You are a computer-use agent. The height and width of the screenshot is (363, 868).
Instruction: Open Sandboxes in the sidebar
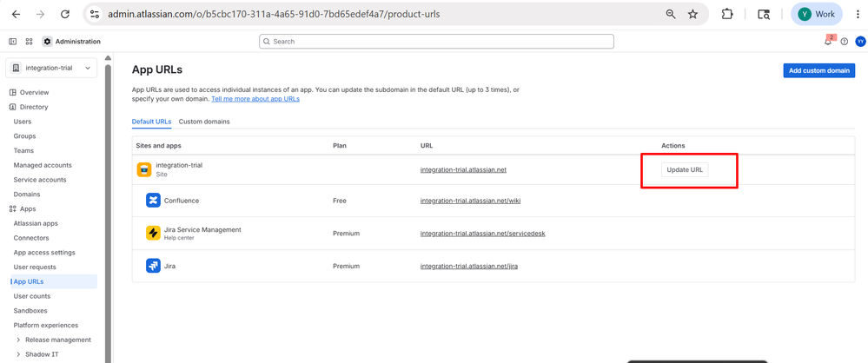click(30, 310)
